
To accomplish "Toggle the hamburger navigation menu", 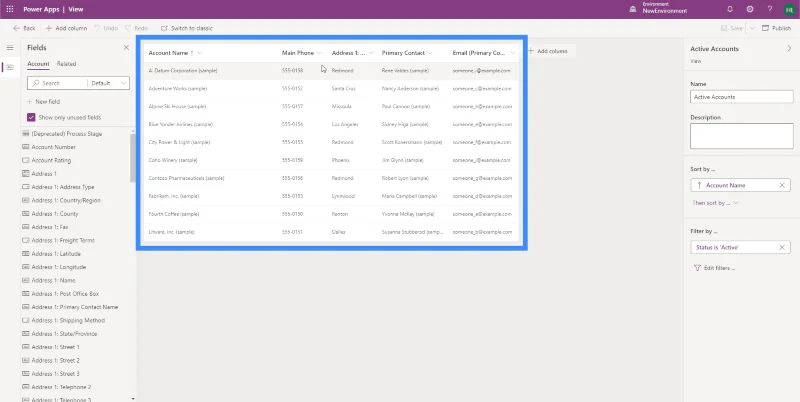I will click(10, 48).
